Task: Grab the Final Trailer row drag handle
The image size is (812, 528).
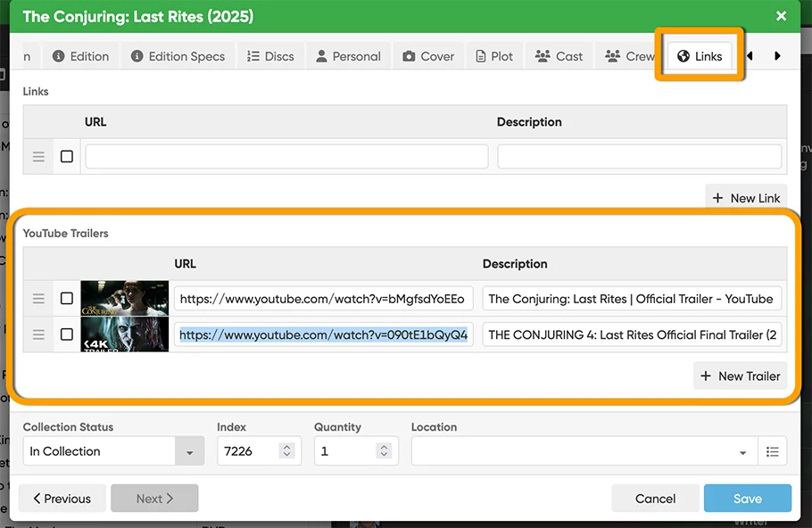Action: 38,335
